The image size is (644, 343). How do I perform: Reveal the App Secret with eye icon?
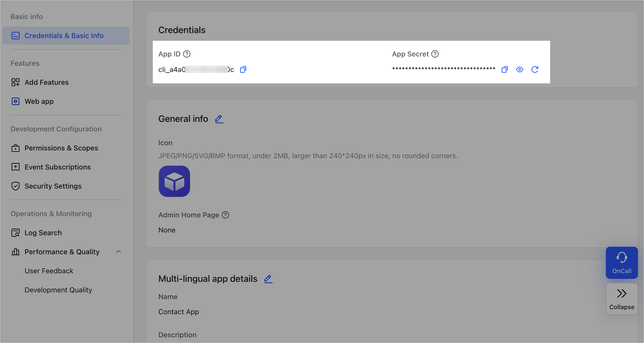(520, 69)
